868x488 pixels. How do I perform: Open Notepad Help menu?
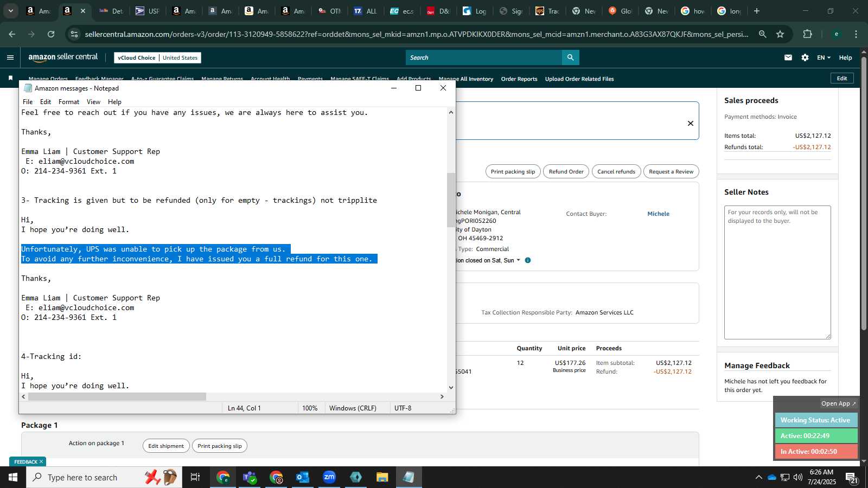click(114, 102)
